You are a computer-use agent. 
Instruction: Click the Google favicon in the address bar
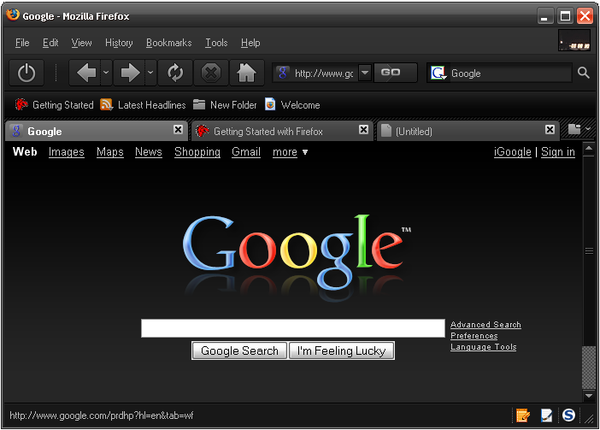tap(283, 73)
